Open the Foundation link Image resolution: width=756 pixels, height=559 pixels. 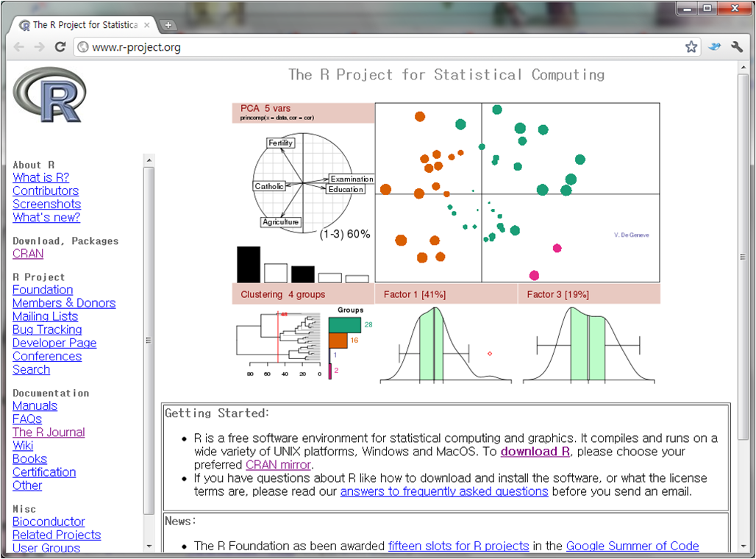43,290
